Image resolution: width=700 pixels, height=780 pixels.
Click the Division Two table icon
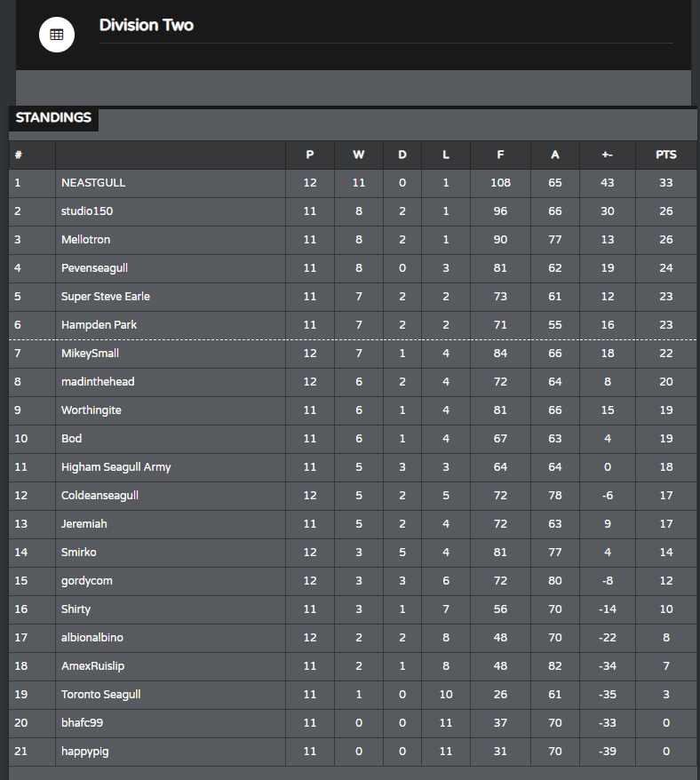click(57, 35)
